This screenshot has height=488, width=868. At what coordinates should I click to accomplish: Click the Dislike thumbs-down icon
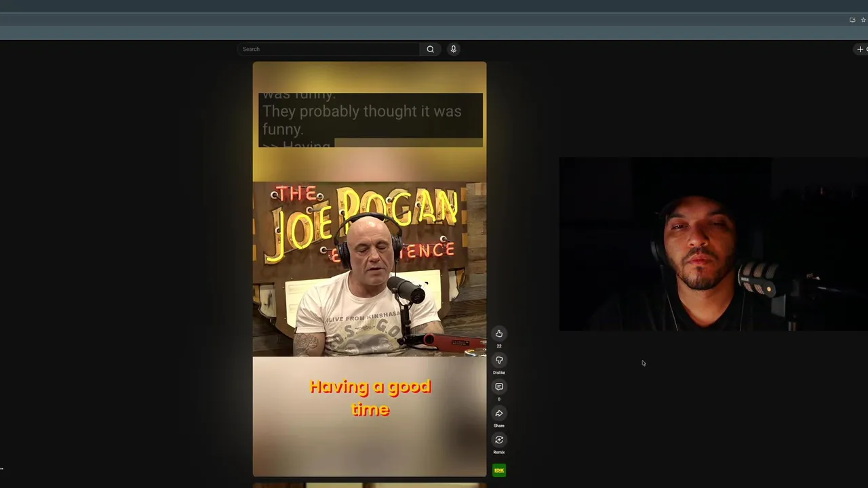coord(499,360)
